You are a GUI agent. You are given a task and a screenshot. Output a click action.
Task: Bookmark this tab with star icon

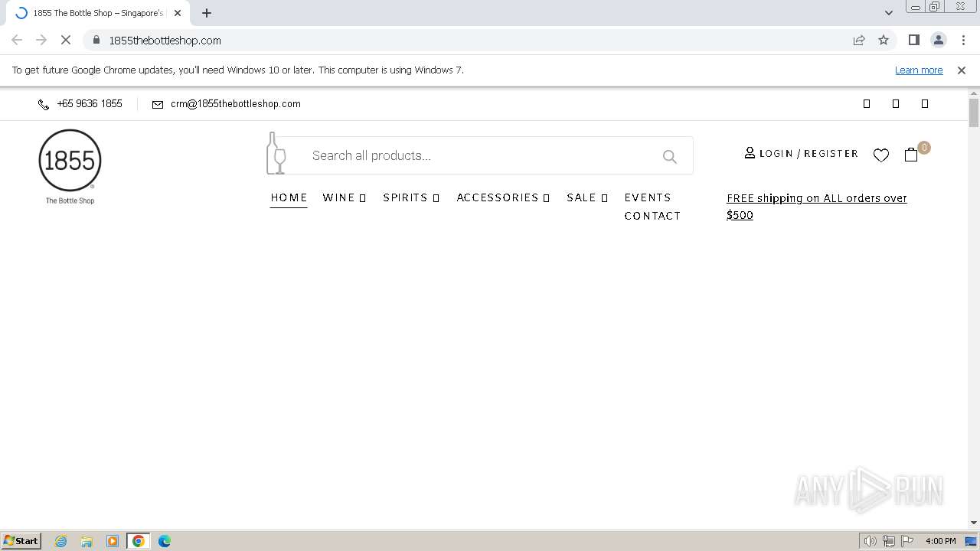884,40
